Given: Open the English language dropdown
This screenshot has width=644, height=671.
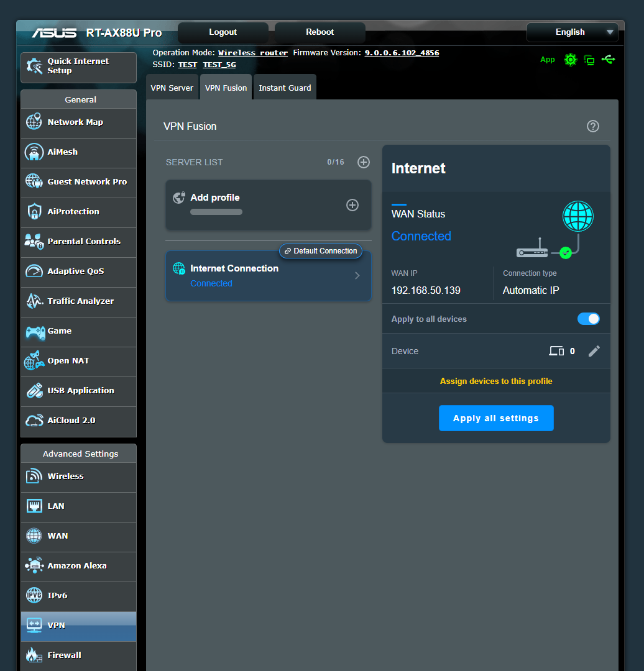Looking at the screenshot, I should (x=572, y=32).
